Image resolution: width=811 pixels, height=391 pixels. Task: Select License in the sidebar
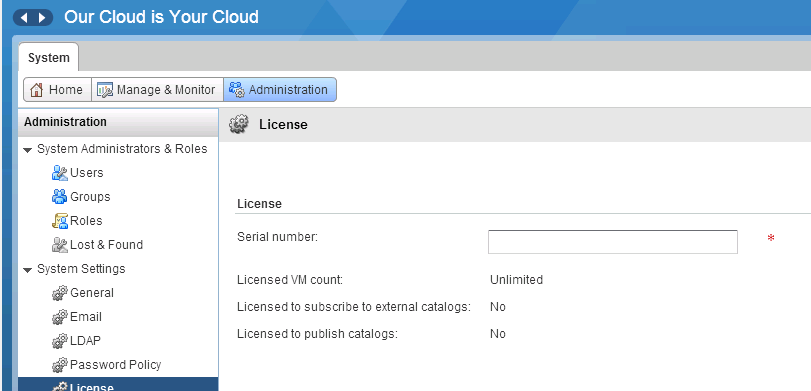(118, 385)
